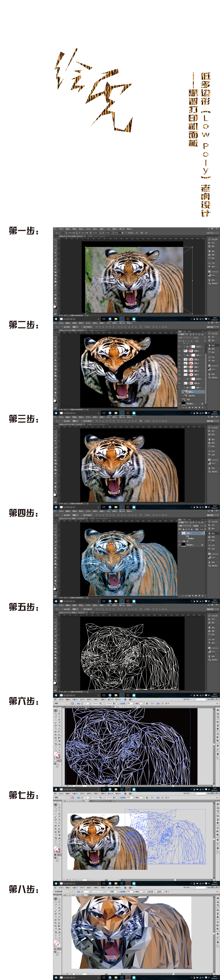This screenshot has width=220, height=980.
Task: Click fill color swatch in 第七步 control bar
Action: [x=67, y=798]
